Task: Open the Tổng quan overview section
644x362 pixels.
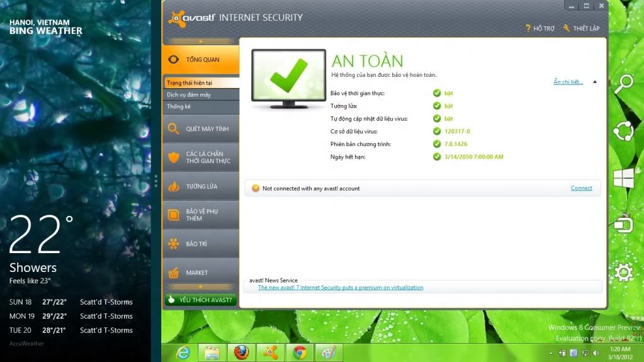Action: [201, 60]
